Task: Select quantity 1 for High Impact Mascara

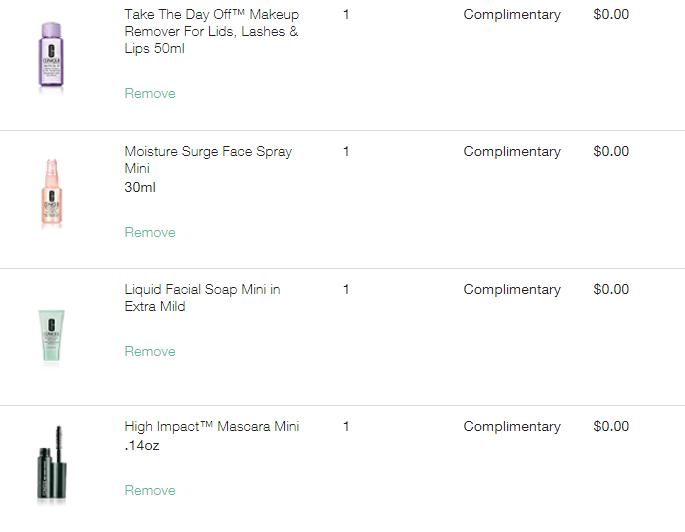Action: coord(346,427)
